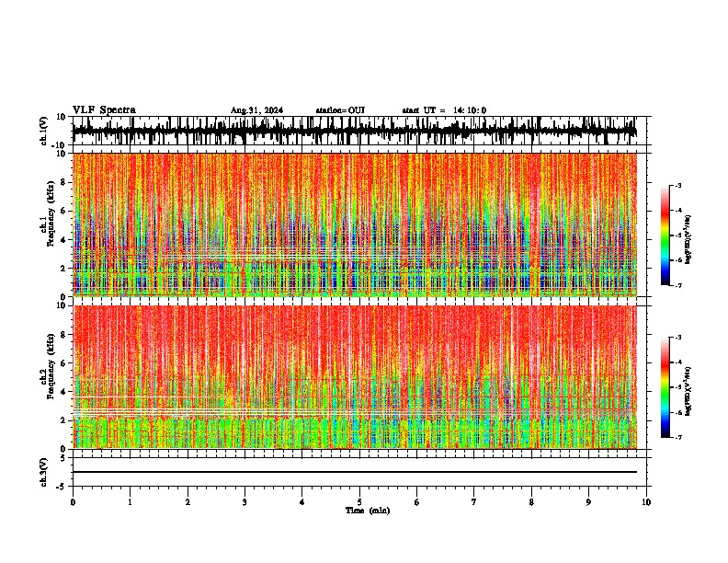
Task: Click the log(PSD) label beside ch.1 colorbar
Action: pyautogui.click(x=688, y=240)
